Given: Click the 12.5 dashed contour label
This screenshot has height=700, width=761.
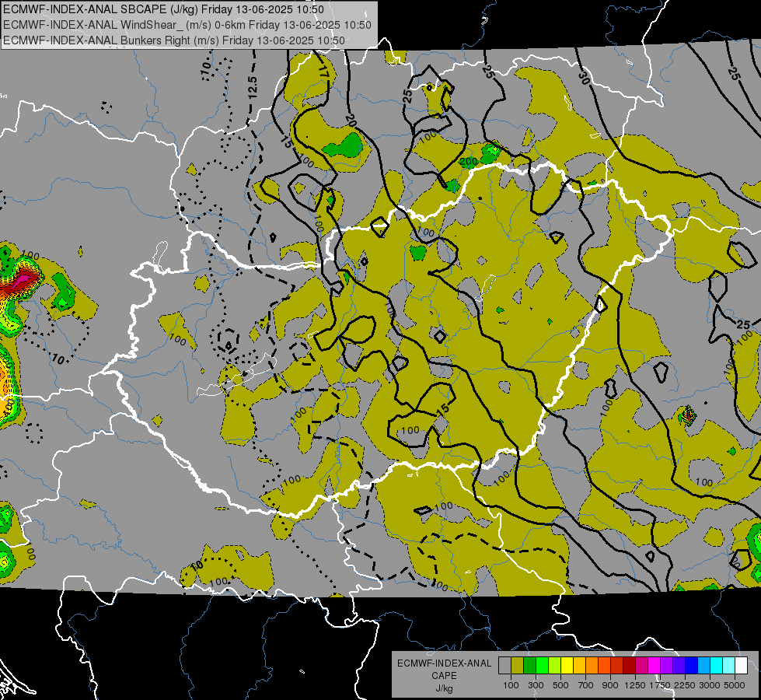Looking at the screenshot, I should click(x=253, y=87).
